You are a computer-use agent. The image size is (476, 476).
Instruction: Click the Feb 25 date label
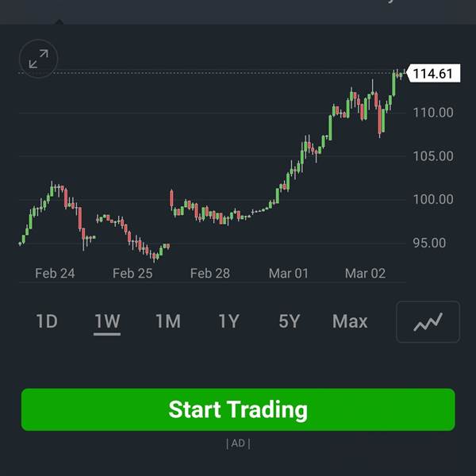click(x=132, y=273)
